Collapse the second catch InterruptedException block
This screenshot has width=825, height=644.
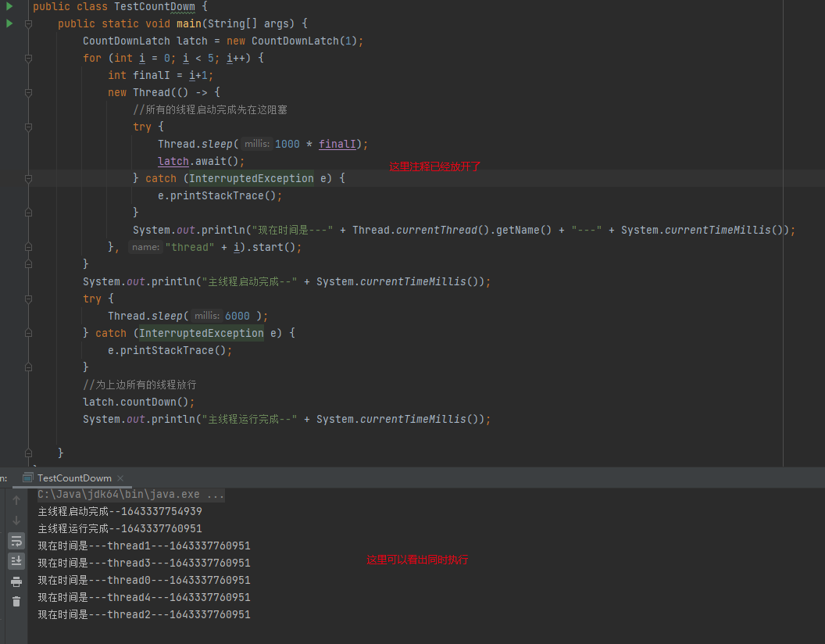click(28, 333)
